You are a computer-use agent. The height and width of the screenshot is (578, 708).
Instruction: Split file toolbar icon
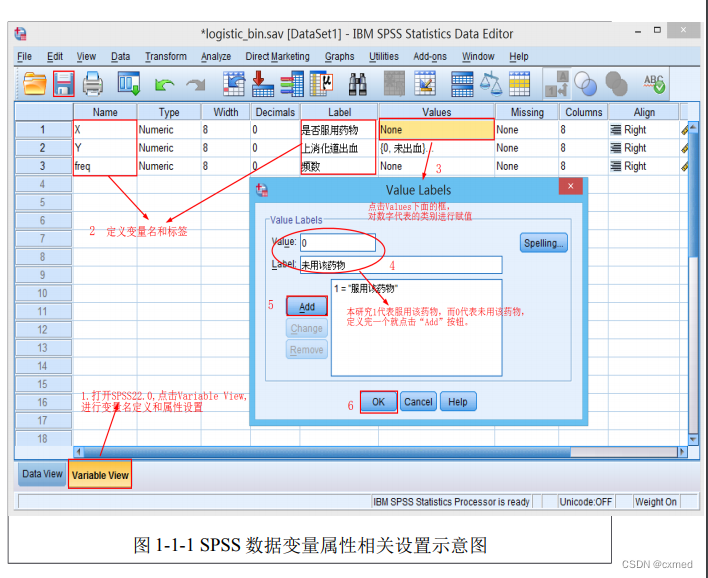462,84
